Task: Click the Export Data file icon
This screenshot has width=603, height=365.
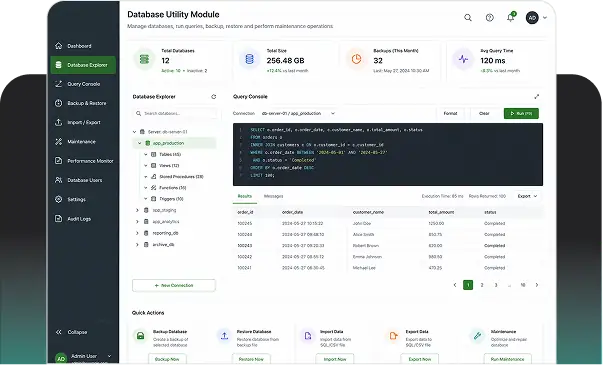Action: click(x=393, y=336)
